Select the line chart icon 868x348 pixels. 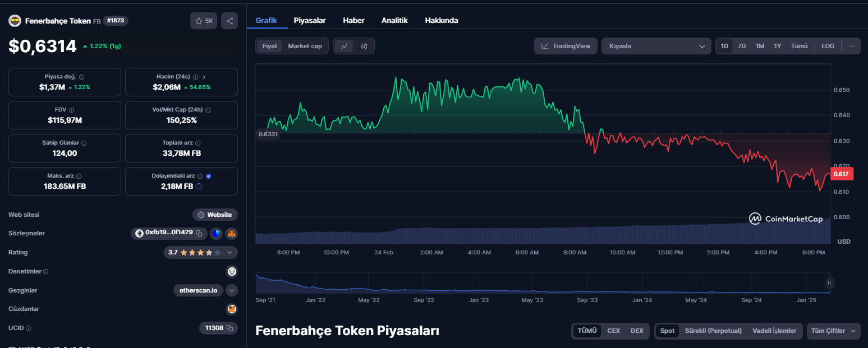click(x=344, y=46)
